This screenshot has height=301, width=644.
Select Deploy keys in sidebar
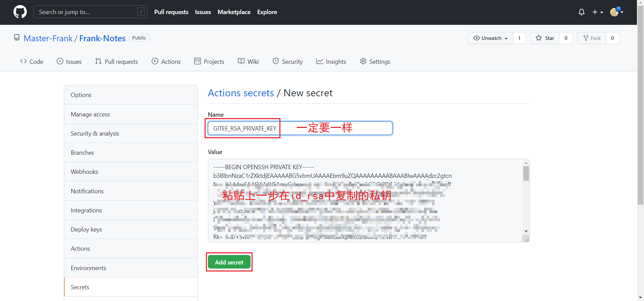(131, 229)
